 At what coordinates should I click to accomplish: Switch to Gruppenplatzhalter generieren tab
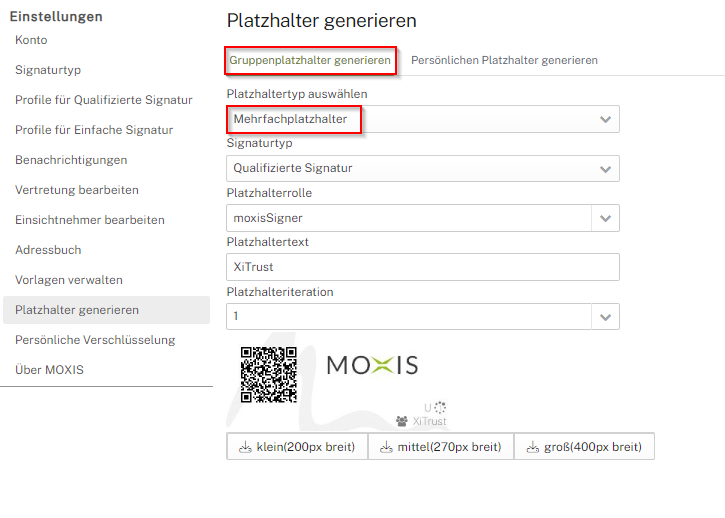coord(310,60)
